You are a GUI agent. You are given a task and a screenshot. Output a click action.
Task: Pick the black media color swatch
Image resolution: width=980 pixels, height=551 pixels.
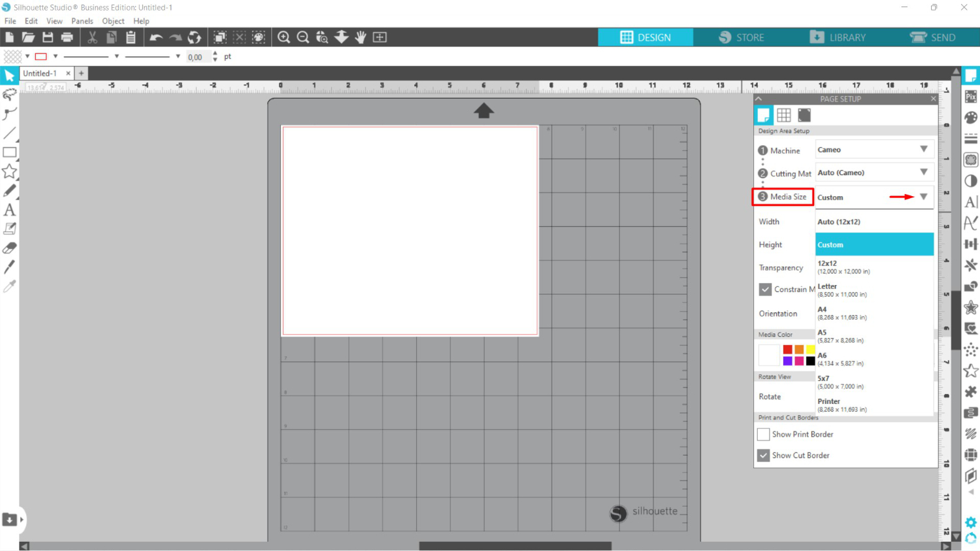click(x=810, y=361)
